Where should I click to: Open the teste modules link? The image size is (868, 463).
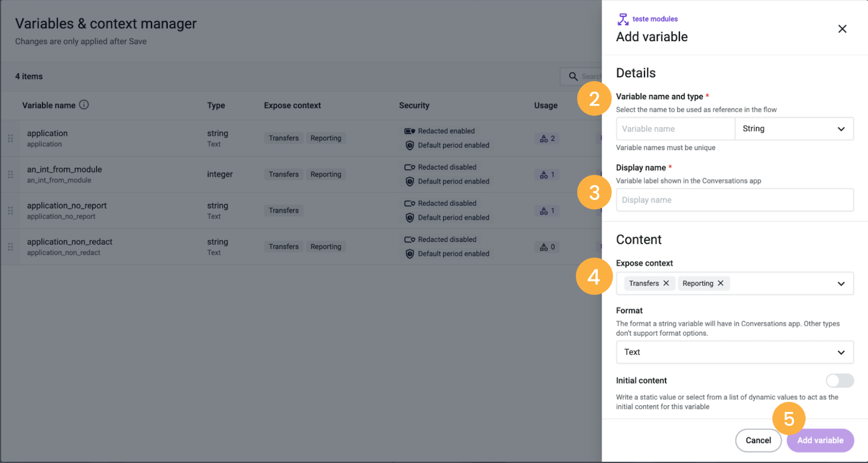click(x=655, y=19)
